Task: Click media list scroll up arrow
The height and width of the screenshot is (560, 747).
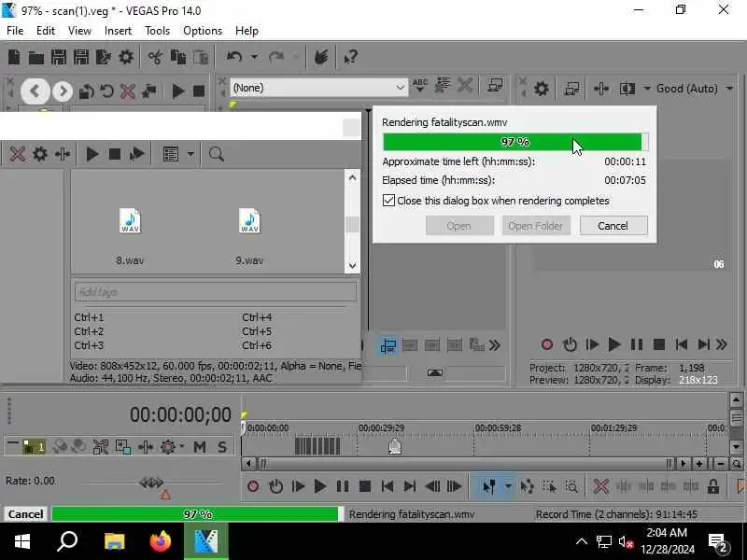Action: tap(352, 178)
